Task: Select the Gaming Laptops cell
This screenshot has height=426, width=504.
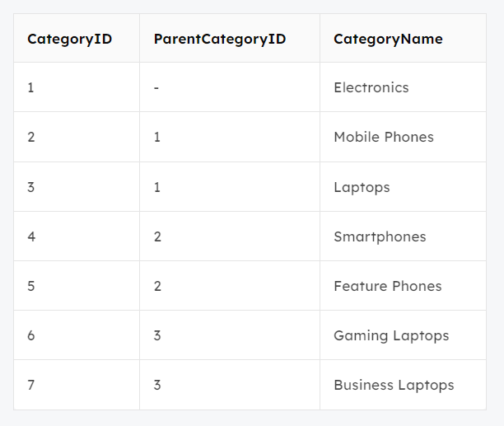Action: (391, 335)
